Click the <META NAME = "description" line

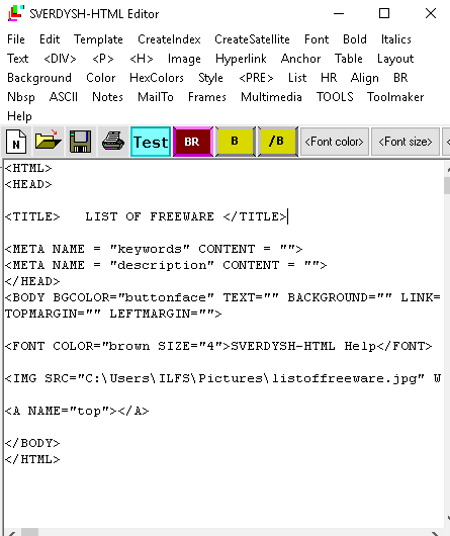point(166,265)
